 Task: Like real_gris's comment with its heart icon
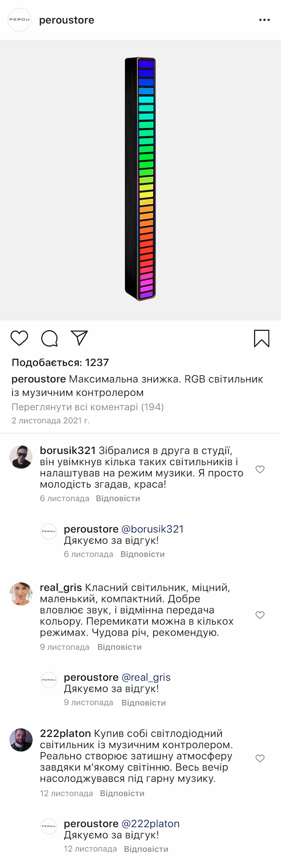260,615
